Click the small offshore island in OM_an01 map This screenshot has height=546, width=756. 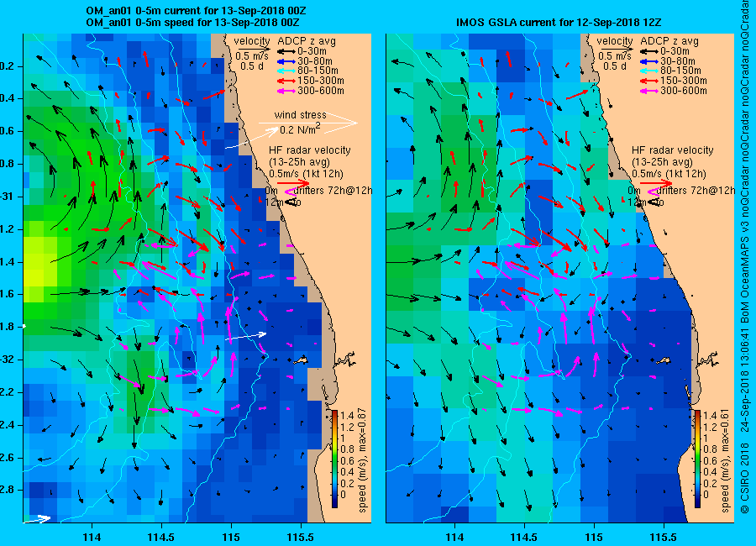click(x=302, y=360)
